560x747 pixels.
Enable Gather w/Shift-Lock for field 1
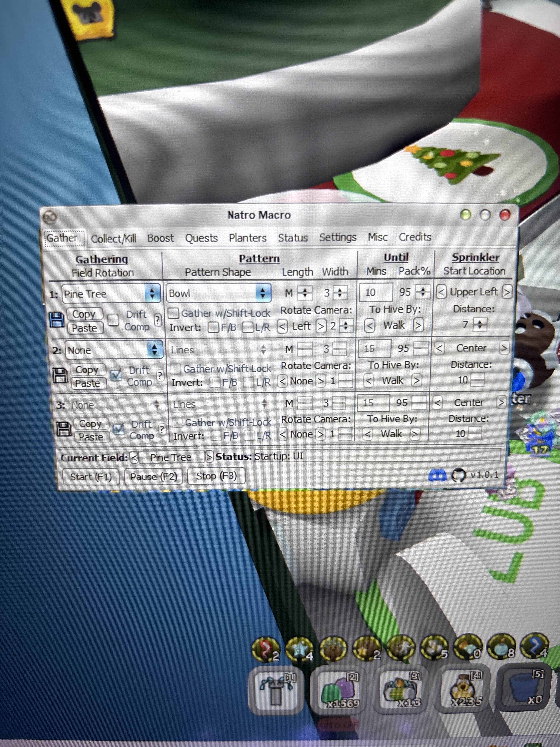174,313
